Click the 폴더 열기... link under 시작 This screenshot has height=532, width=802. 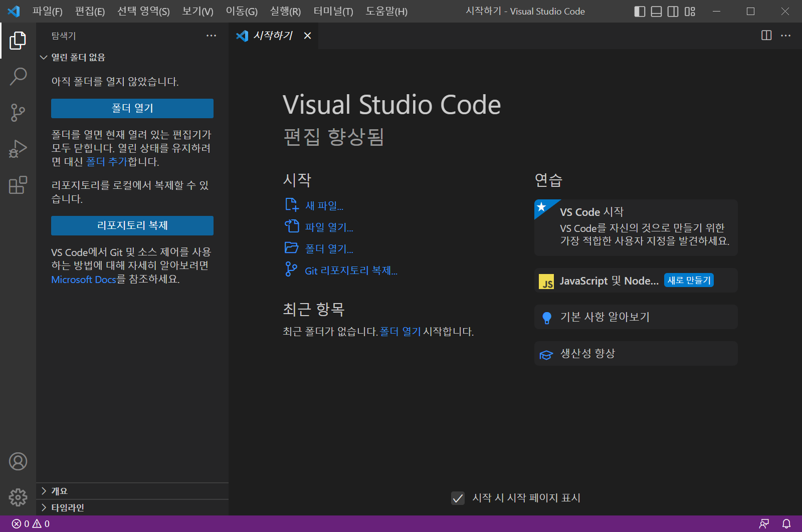pos(329,249)
